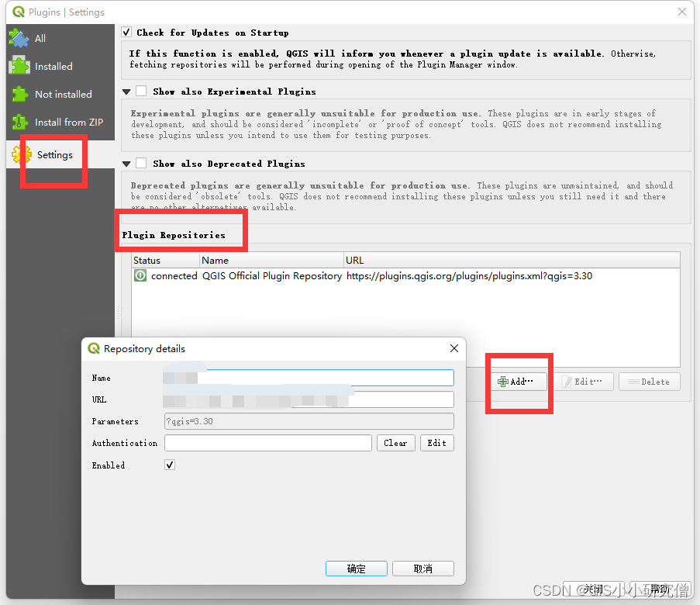Image resolution: width=700 pixels, height=605 pixels.
Task: Click Edit next to Authentication
Action: tap(437, 443)
